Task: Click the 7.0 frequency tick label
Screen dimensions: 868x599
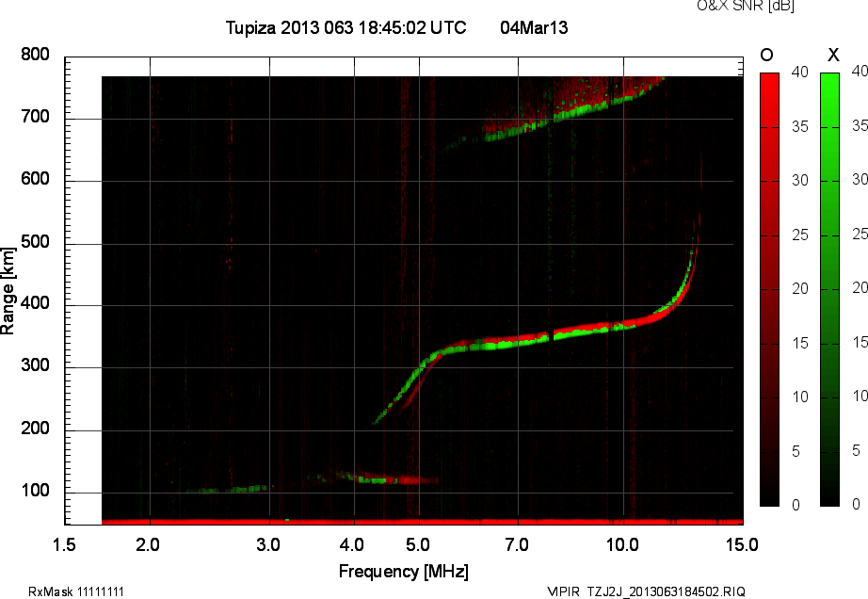Action: click(x=517, y=544)
